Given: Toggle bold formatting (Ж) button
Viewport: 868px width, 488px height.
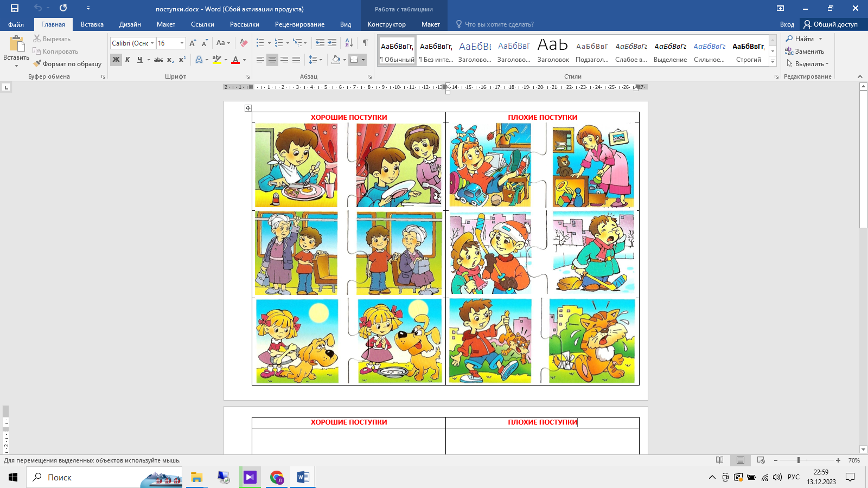Looking at the screenshot, I should click(x=116, y=60).
